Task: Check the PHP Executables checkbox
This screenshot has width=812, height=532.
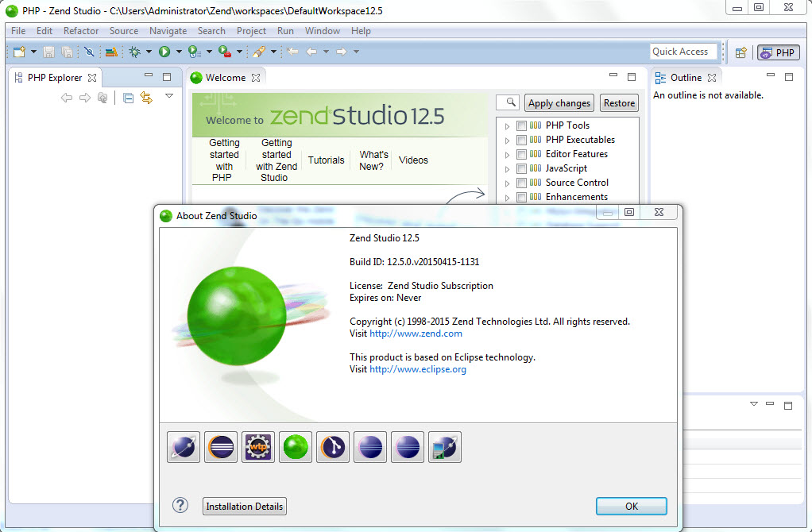Action: 521,140
